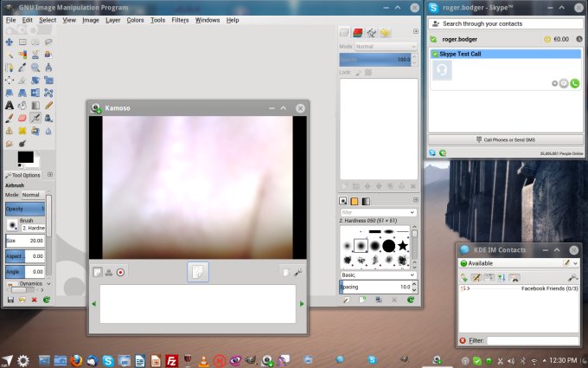Select the Zoom magnifier tool in toolbox
The height and width of the screenshot is (368, 588).
point(35,67)
